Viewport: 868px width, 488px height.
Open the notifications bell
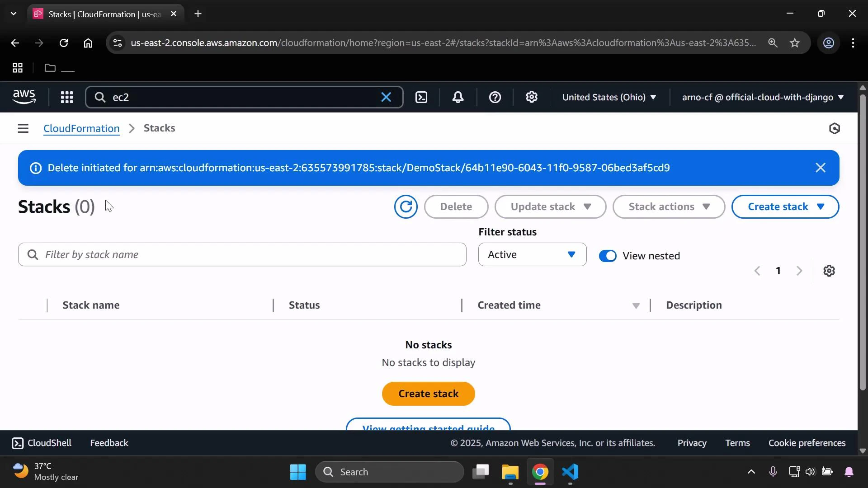[x=458, y=97]
